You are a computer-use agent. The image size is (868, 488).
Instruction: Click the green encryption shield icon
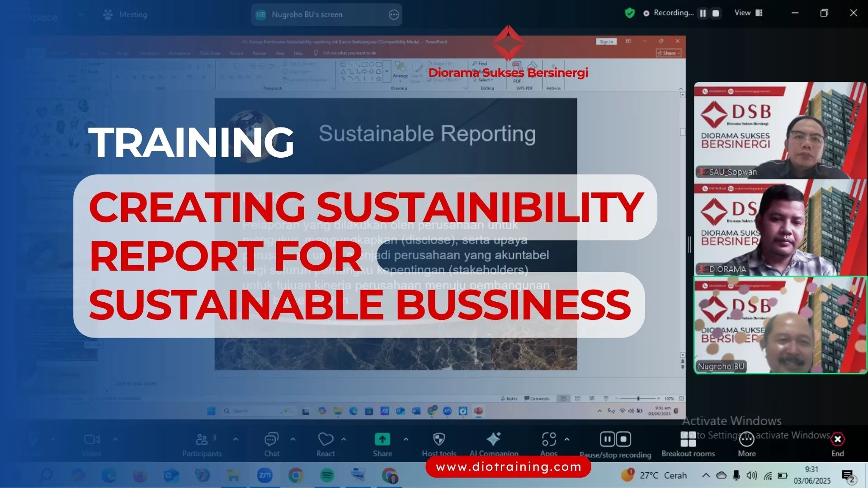(x=630, y=13)
